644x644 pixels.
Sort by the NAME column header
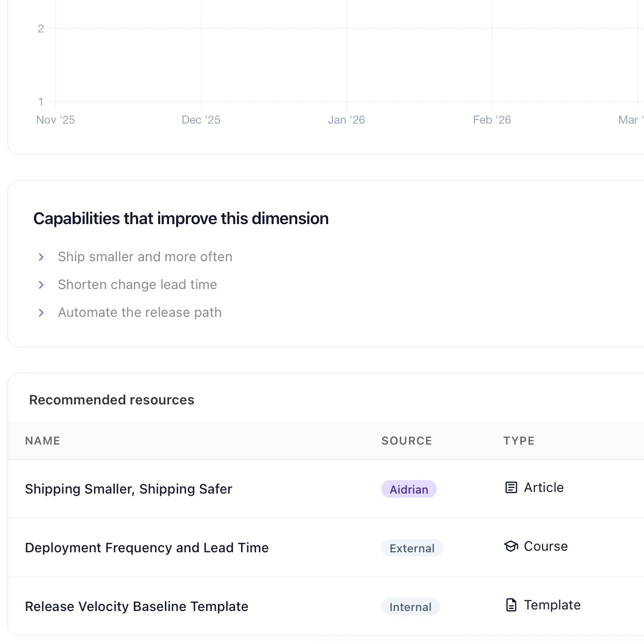(43, 441)
